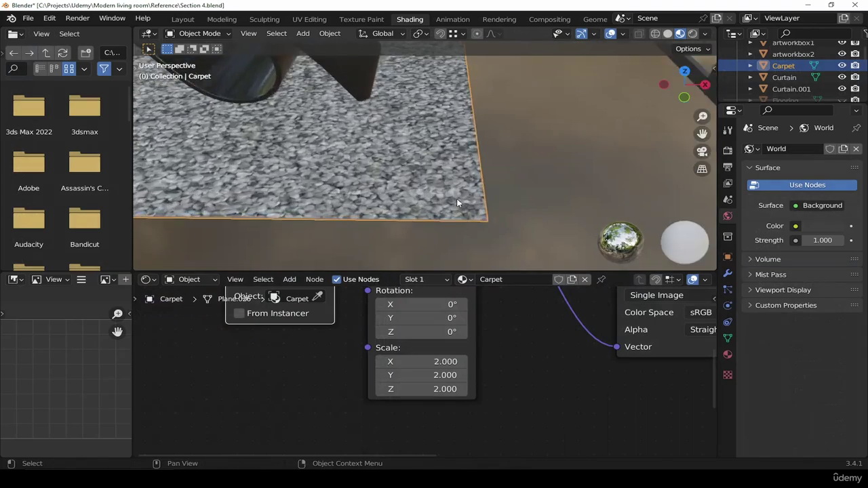Toggle show gizmo button in viewport header
The width and height of the screenshot is (868, 488).
[x=581, y=33]
